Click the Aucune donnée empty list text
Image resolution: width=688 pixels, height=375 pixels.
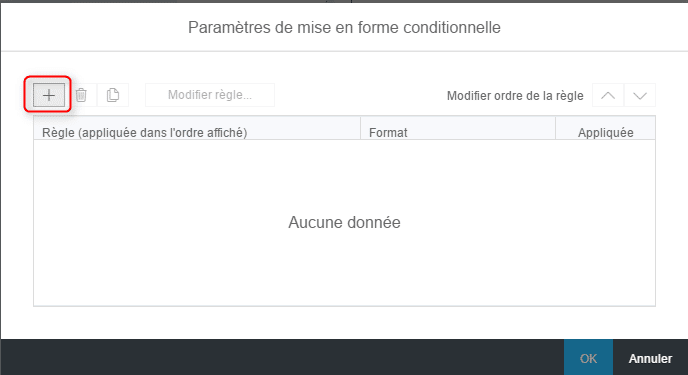point(344,222)
